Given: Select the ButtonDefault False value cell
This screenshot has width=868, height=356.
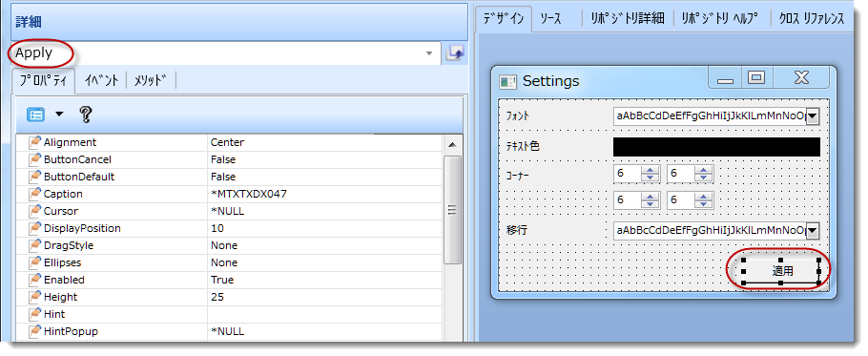Looking at the screenshot, I should point(325,177).
